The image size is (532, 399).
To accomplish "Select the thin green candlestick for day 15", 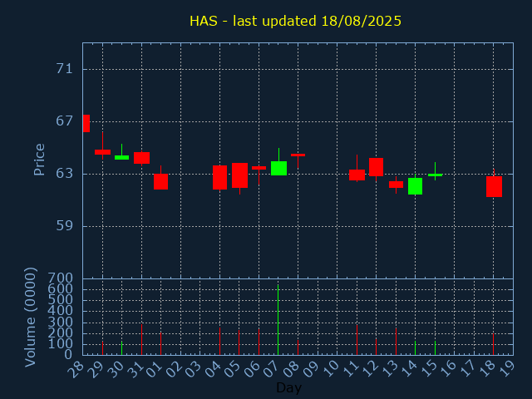I will point(435,175).
